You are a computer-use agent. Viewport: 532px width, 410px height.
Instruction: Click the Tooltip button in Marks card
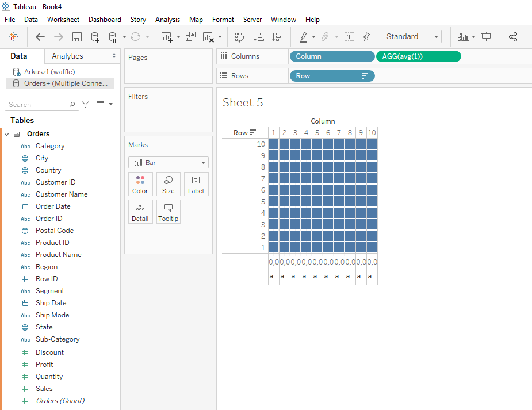169,212
